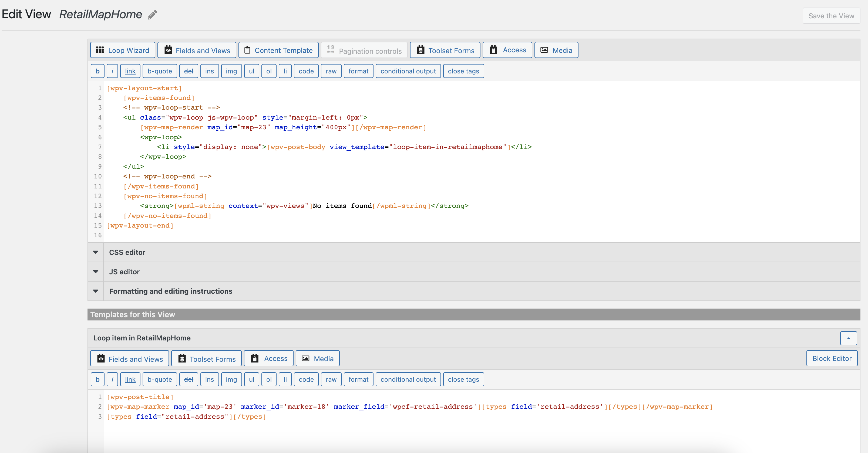Click raw in the template editor
Screen dimensions: 868x453
[x=331, y=380]
